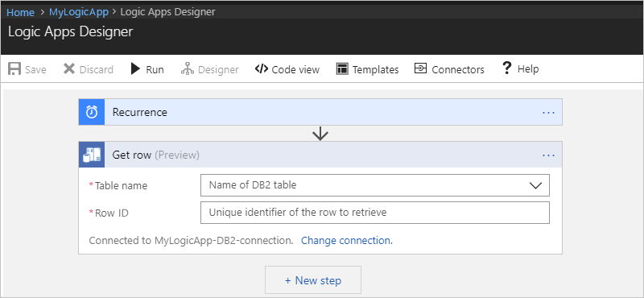Select the Templates toolbar label
644x298 pixels.
pos(375,69)
